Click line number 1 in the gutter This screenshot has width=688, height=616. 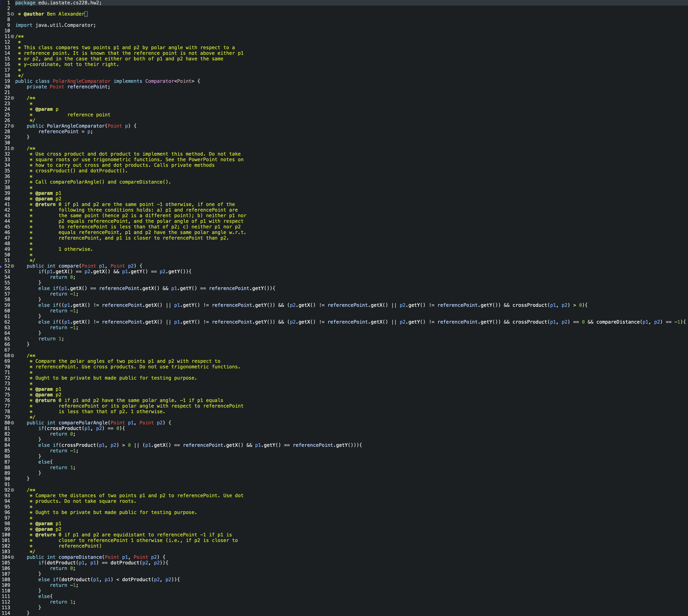8,3
